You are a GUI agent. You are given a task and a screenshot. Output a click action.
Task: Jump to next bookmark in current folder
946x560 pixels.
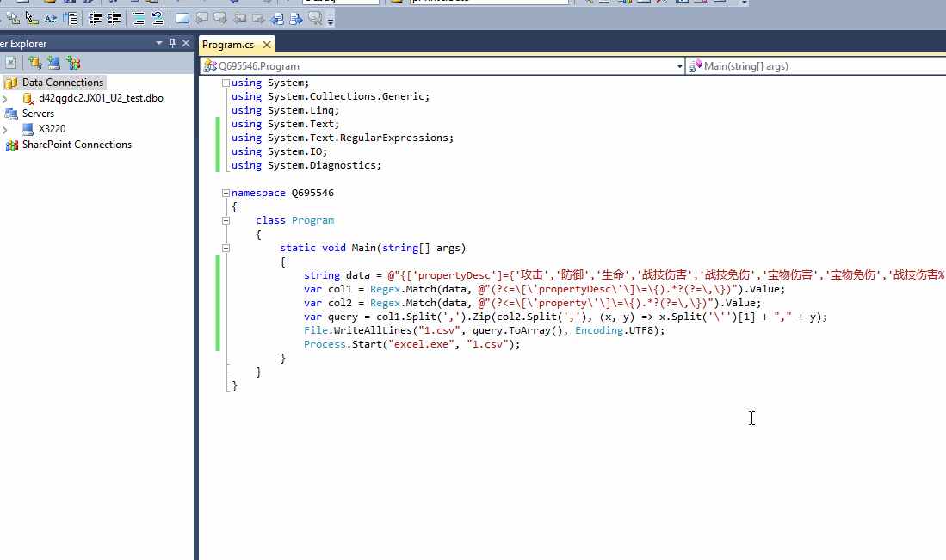258,19
